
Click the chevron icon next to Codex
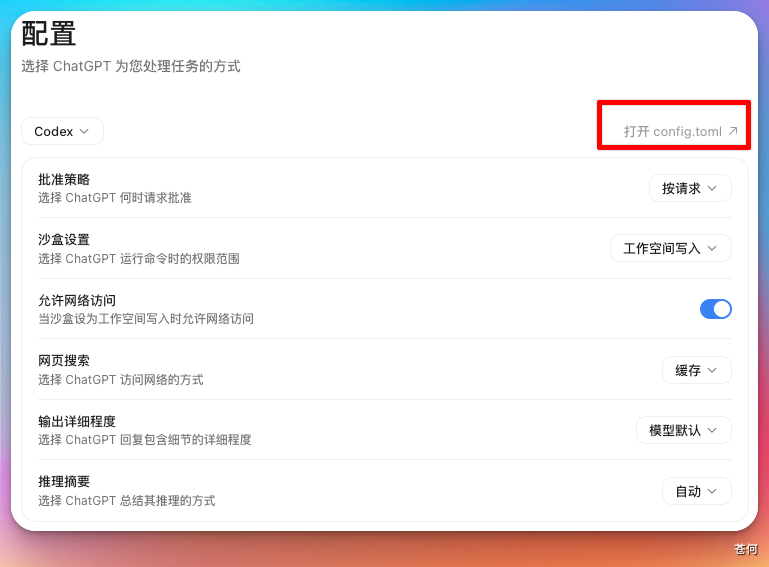click(x=84, y=131)
